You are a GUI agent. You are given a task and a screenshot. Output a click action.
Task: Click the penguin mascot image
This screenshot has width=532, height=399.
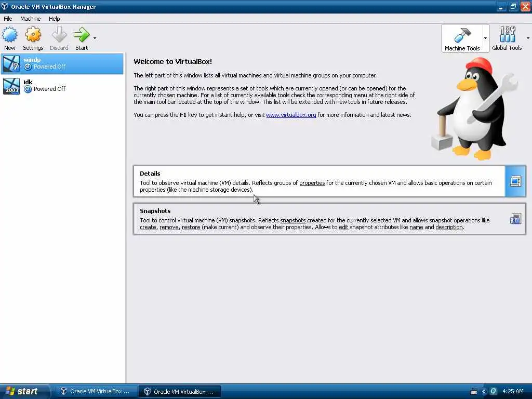475,109
